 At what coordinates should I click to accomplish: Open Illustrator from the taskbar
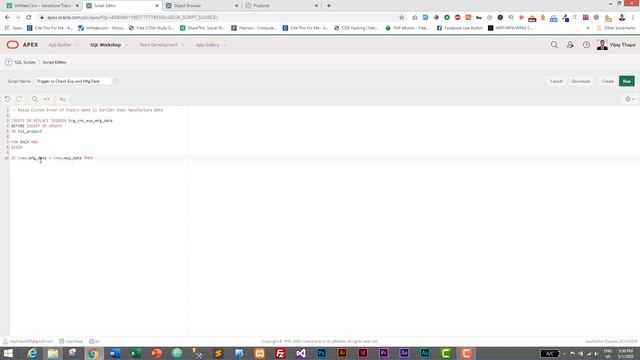[x=342, y=353]
